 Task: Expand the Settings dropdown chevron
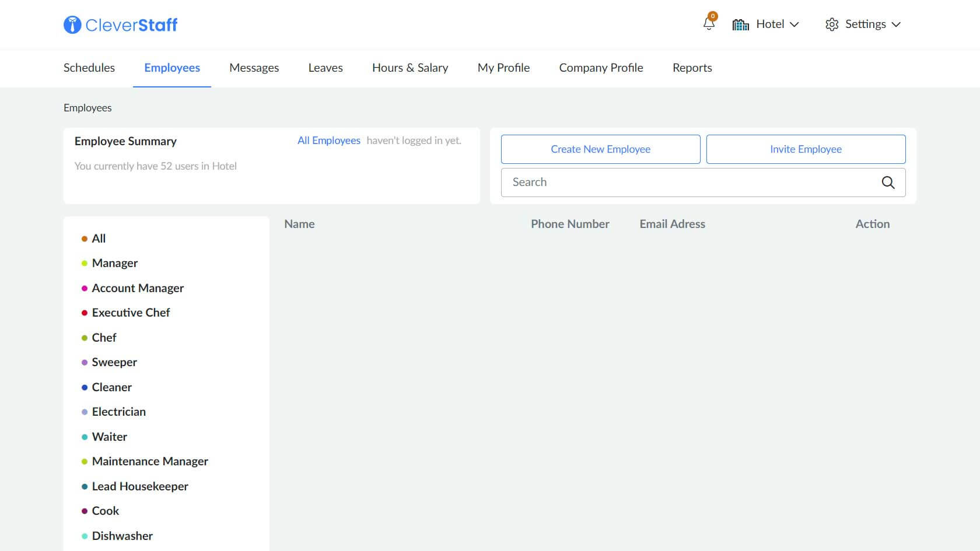click(896, 24)
